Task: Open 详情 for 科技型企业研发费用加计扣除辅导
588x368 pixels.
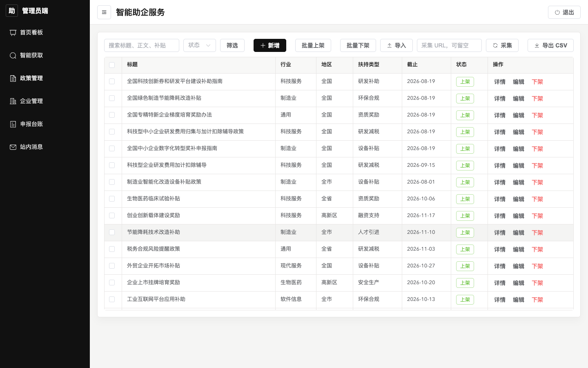Action: pyautogui.click(x=500, y=166)
